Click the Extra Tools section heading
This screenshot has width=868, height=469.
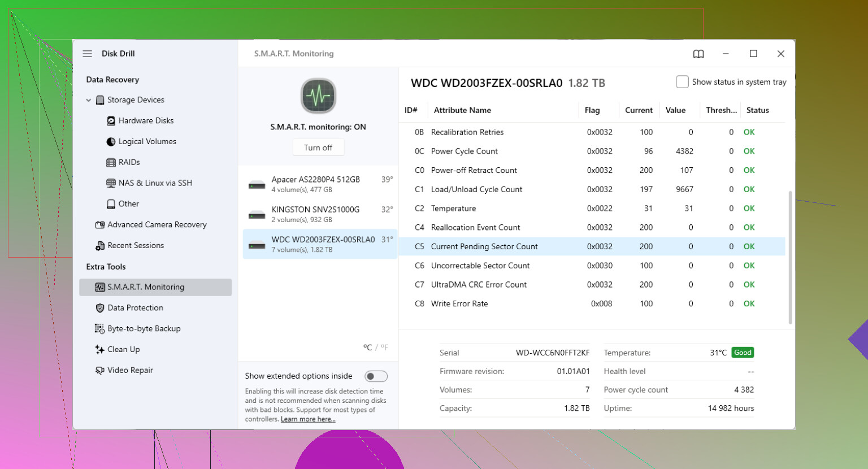click(106, 267)
